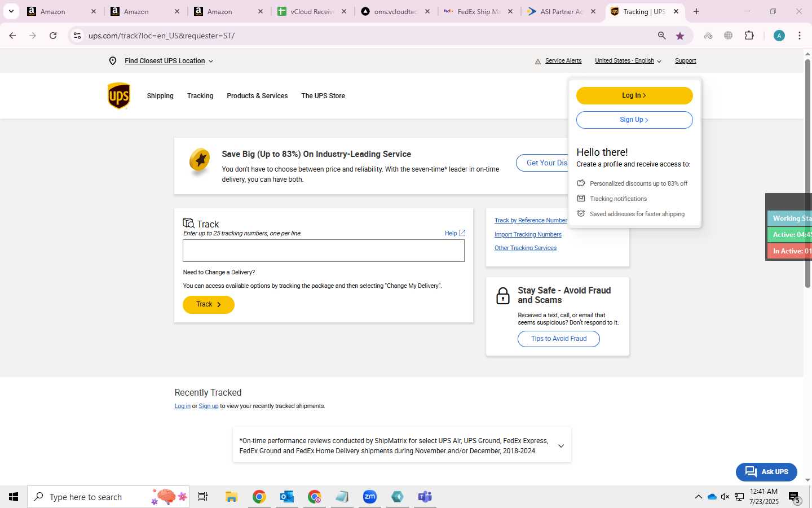Click the Support link
Viewport: 812px width, 508px height.
coord(686,61)
